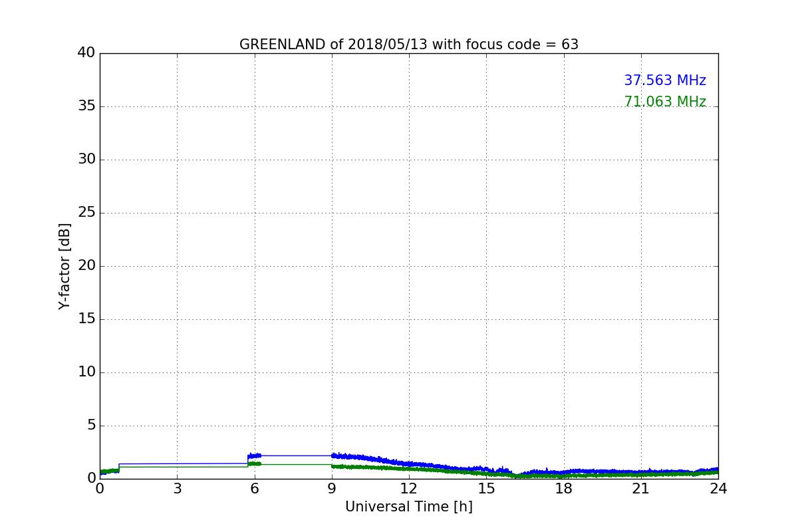Click y-axis tick label 30
This screenshot has height=532, width=798.
pos(86,160)
